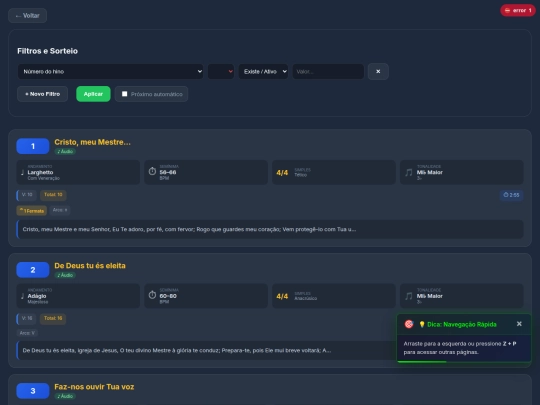
Task: Click the 'Arco: V' tag in hymn 2
Action: 27,333
